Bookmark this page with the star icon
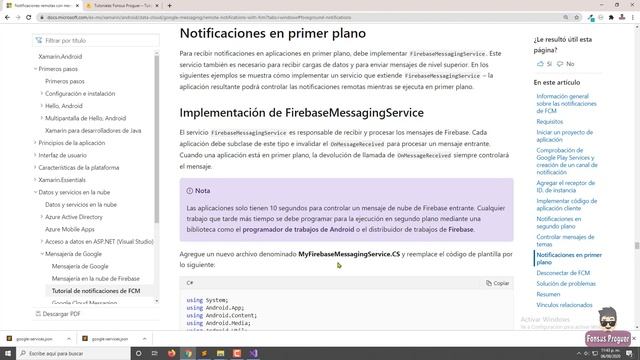640x360 pixels. 577,17
